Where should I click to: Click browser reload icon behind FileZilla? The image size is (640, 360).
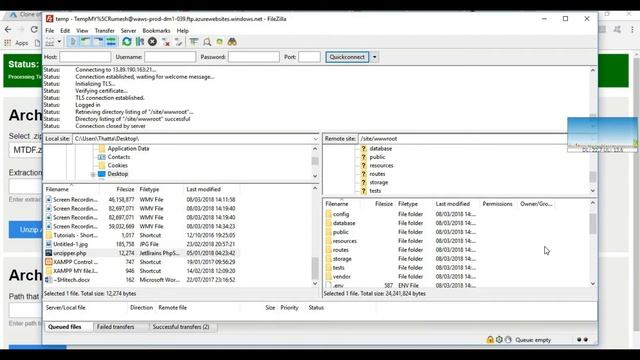tap(35, 29)
